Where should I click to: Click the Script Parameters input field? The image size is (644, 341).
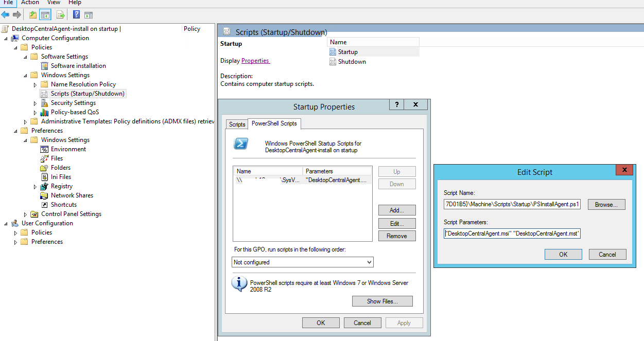point(512,233)
